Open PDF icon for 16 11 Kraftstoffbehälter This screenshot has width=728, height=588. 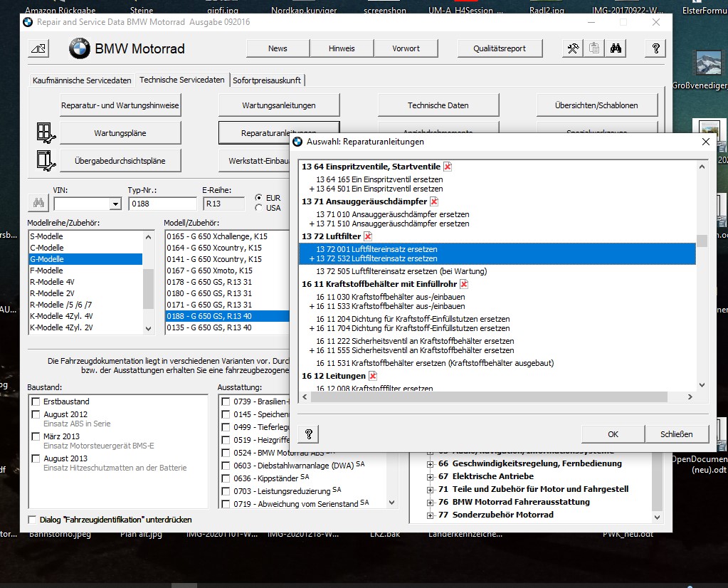pyautogui.click(x=464, y=284)
